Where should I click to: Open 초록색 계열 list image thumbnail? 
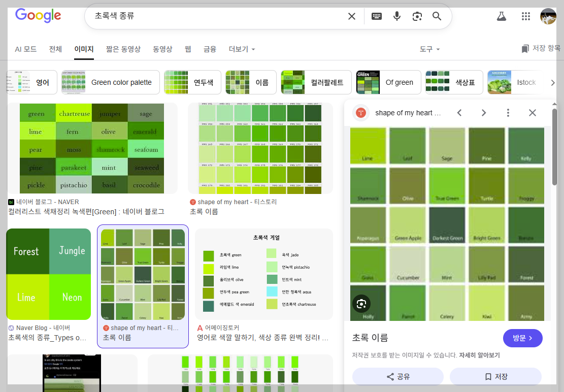click(x=263, y=274)
